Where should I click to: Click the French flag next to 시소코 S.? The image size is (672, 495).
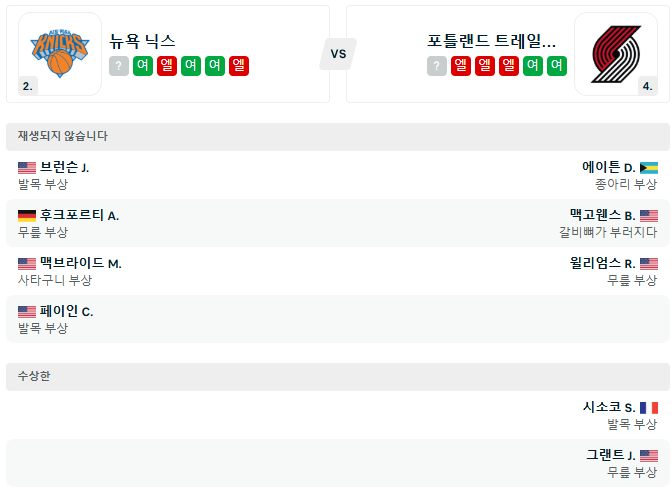(649, 407)
